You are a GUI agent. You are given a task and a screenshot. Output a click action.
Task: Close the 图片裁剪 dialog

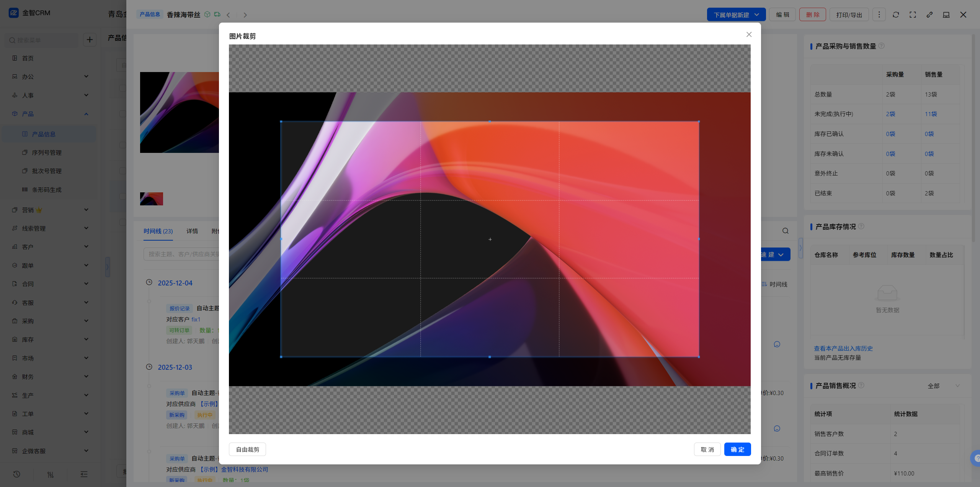pyautogui.click(x=749, y=34)
